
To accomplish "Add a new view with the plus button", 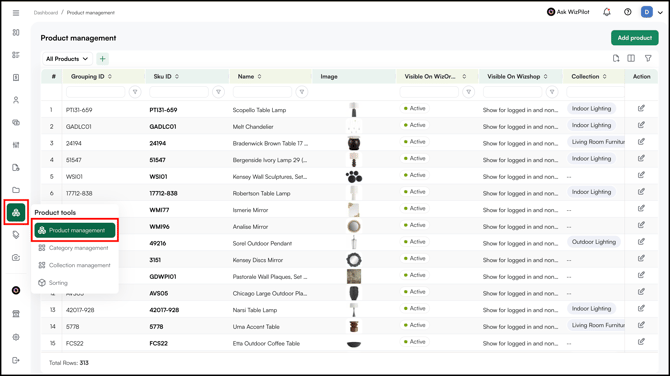I will (103, 59).
